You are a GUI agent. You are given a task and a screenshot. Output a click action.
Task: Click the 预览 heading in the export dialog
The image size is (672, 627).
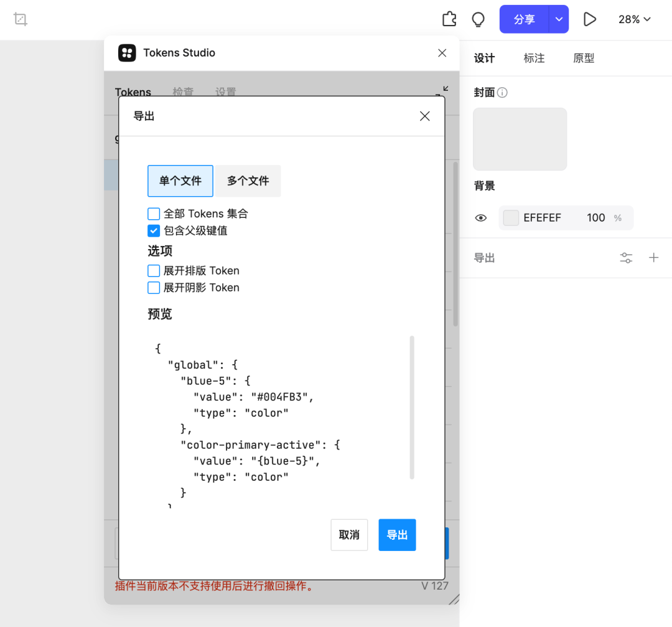pos(160,314)
